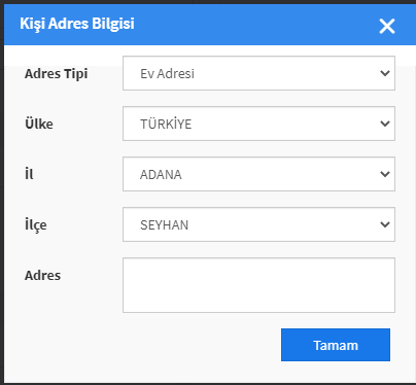Select the İl field label
The image size is (416, 385).
coord(29,174)
